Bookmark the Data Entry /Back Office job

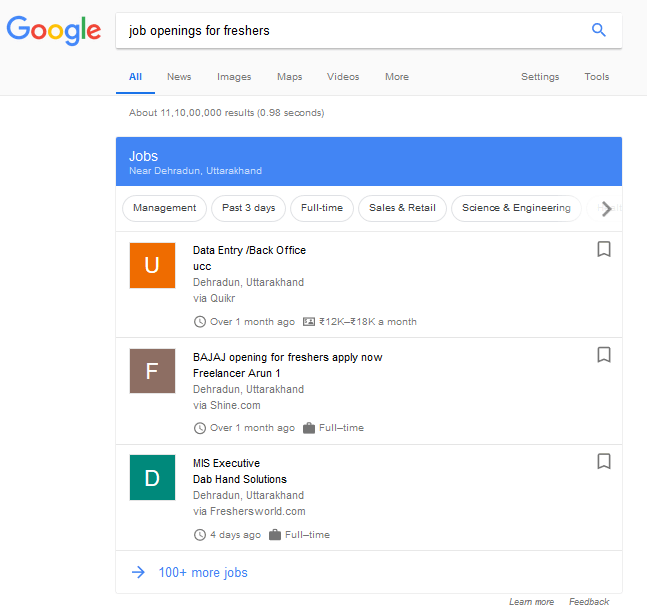tap(604, 249)
